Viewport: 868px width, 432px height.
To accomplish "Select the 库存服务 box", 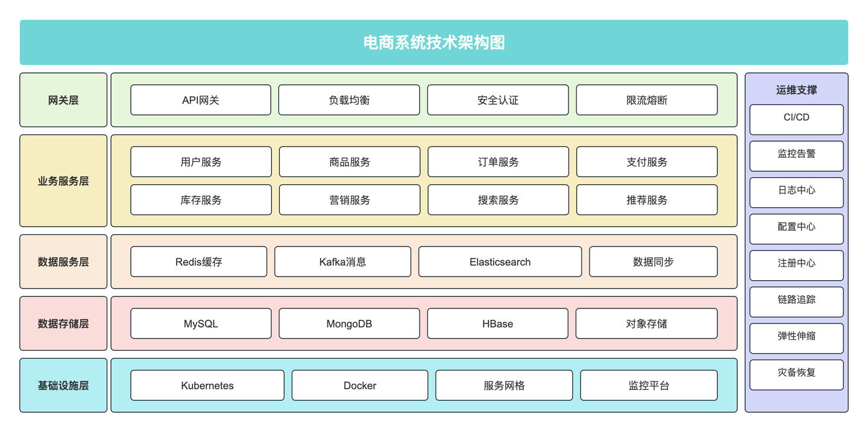I will tap(201, 200).
